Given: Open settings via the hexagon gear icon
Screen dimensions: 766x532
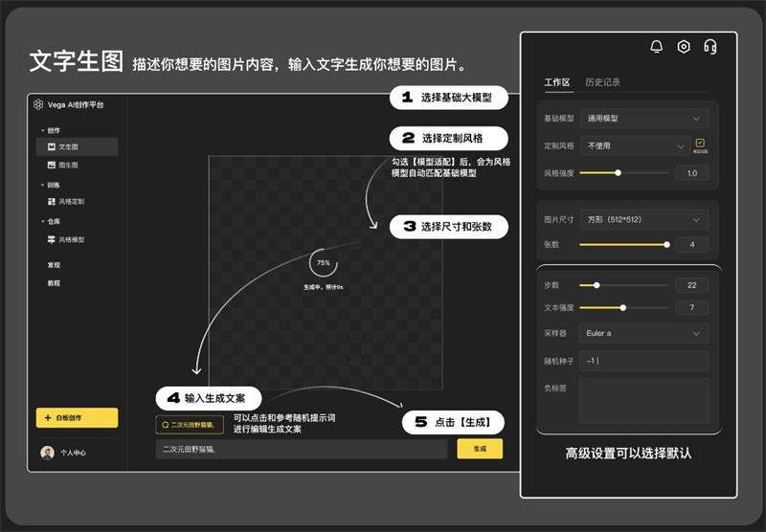Looking at the screenshot, I should click(683, 46).
